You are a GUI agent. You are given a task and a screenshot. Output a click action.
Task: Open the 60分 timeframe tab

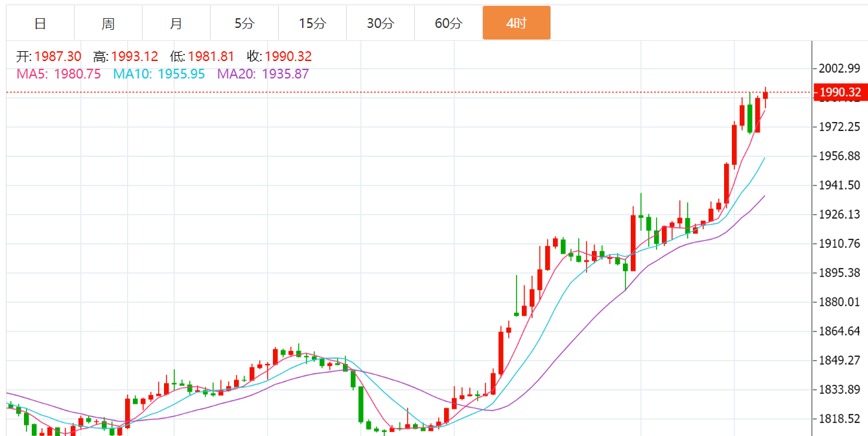[x=449, y=23]
